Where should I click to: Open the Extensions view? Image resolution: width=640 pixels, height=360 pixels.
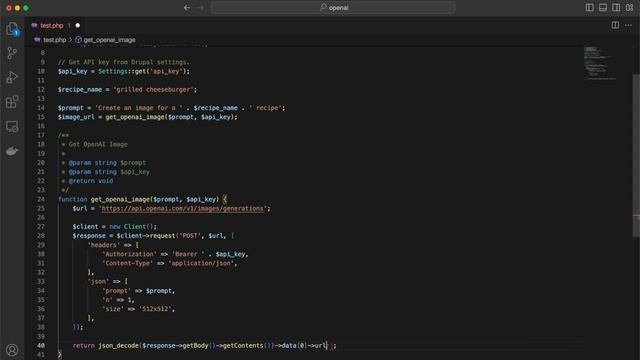click(x=12, y=102)
